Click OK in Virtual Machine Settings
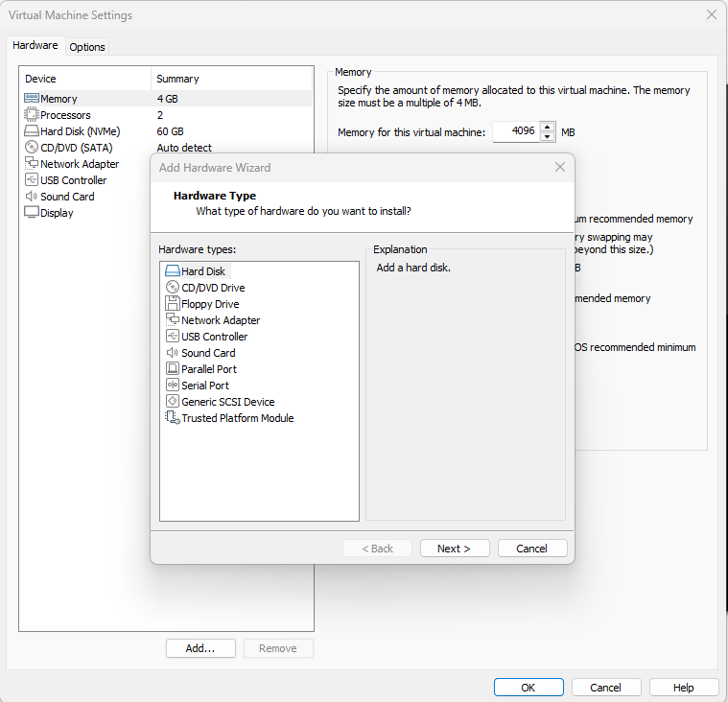 528,688
